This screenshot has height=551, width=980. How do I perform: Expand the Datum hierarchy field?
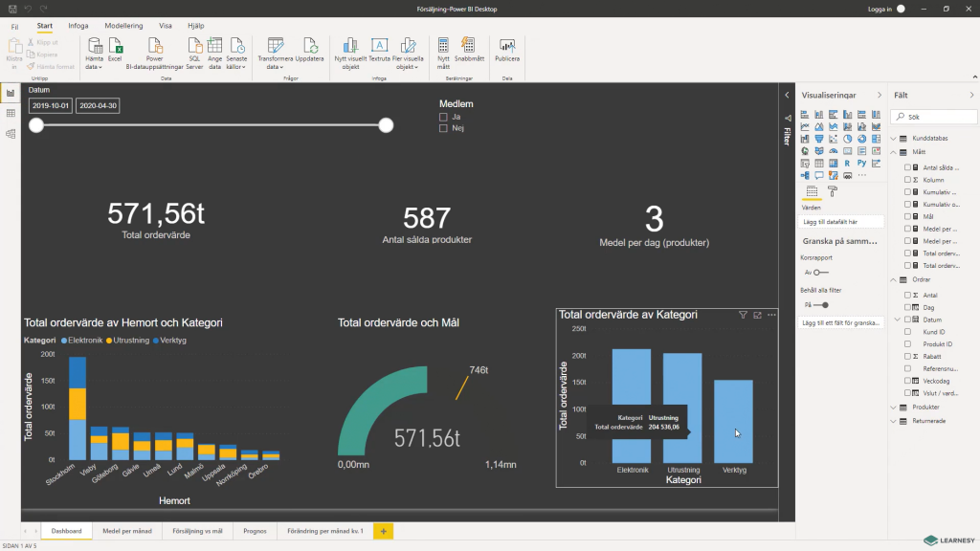(x=898, y=320)
